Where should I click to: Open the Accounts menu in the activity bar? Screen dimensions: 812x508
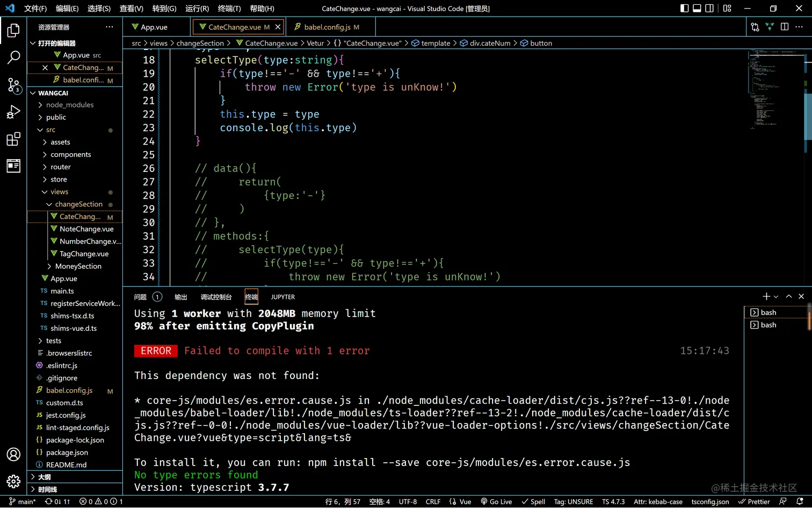[x=13, y=454]
